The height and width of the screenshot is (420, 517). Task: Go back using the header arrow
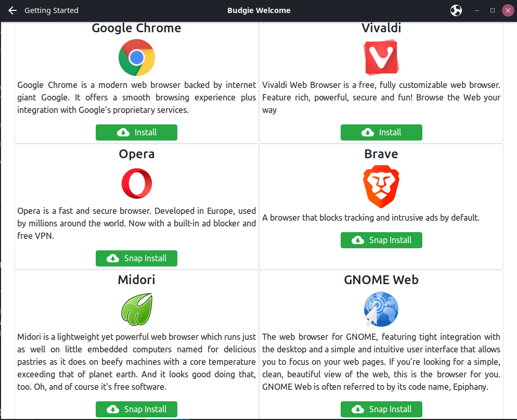(x=13, y=10)
